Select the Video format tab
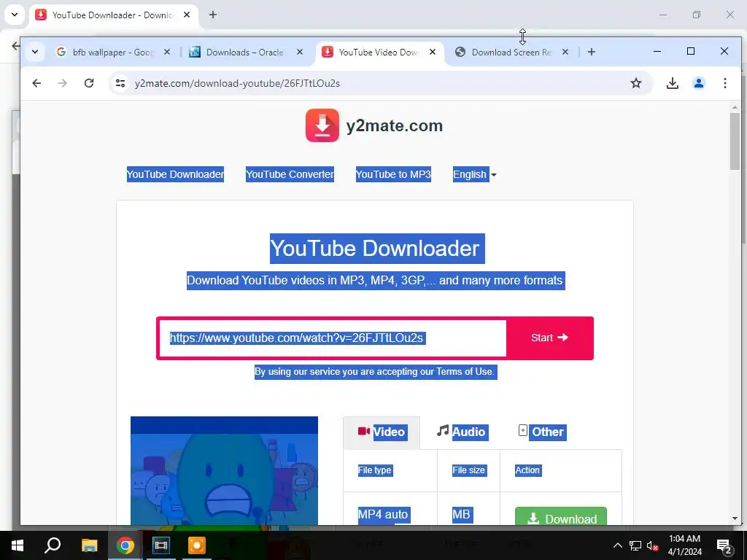Screen dimensions: 747x560 pyautogui.click(x=382, y=432)
